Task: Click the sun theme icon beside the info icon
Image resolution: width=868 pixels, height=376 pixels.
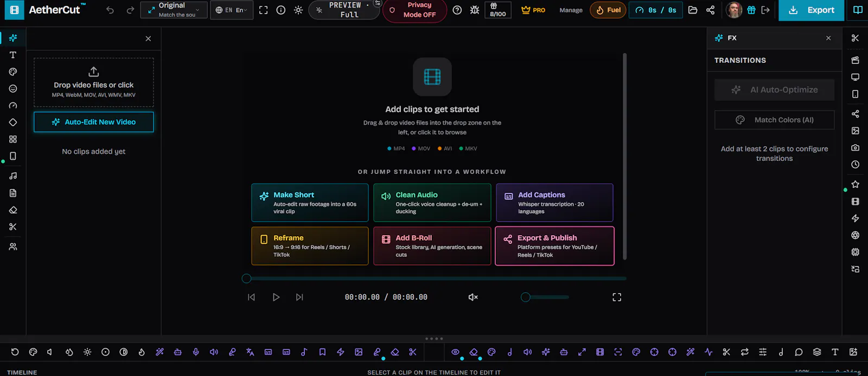Action: [x=298, y=10]
